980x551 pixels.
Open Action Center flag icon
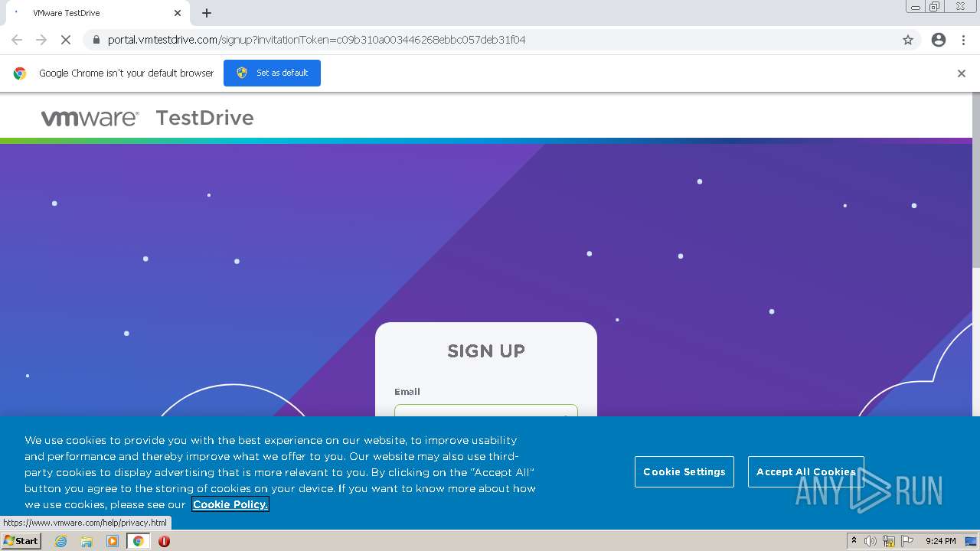[907, 541]
